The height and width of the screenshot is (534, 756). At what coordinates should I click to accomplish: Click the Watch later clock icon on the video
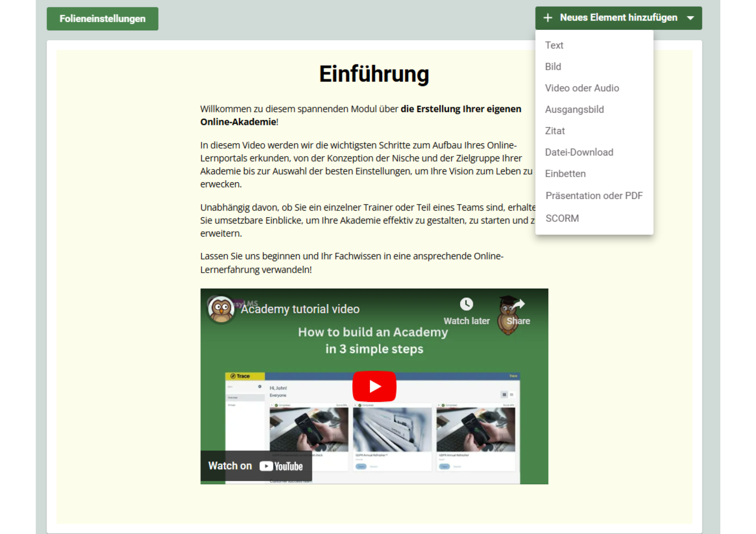[x=466, y=303]
